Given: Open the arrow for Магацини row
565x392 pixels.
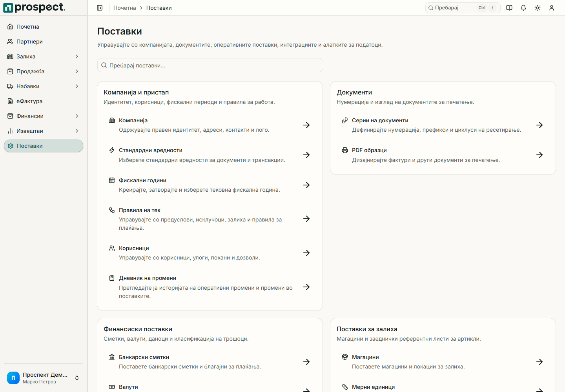Looking at the screenshot, I should click(539, 362).
